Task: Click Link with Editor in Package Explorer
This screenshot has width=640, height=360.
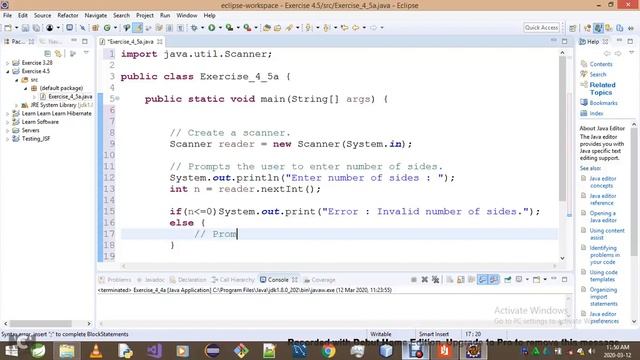Action: click(58, 53)
